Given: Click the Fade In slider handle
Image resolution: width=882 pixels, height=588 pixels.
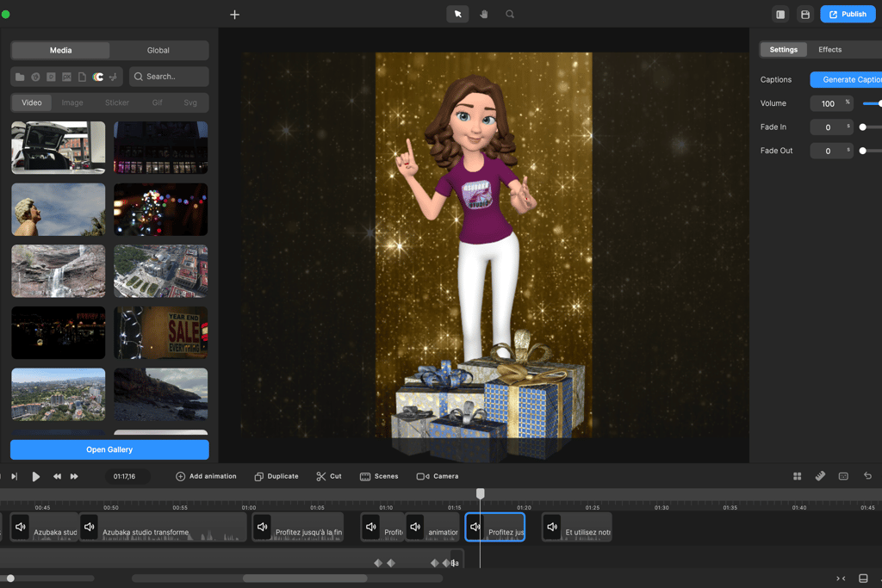Looking at the screenshot, I should [863, 127].
